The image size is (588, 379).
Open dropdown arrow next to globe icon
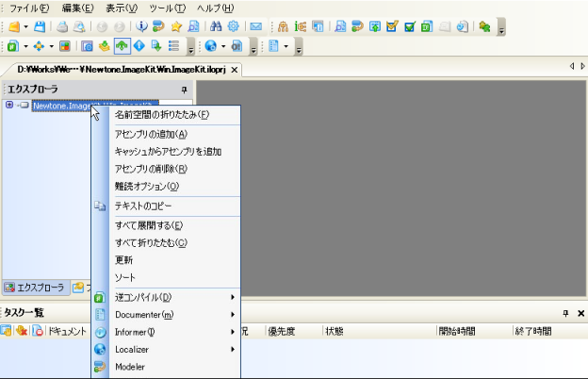coord(223,46)
